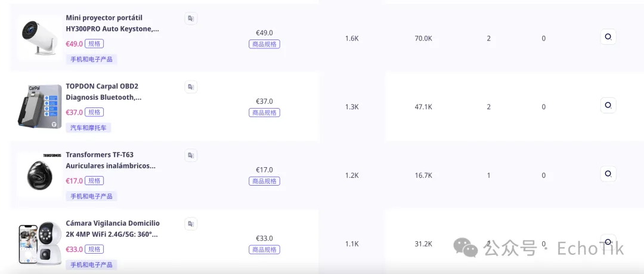This screenshot has height=274, width=644.
Task: Translate the Cámara Vigilancia Domicilio title
Action: [191, 224]
